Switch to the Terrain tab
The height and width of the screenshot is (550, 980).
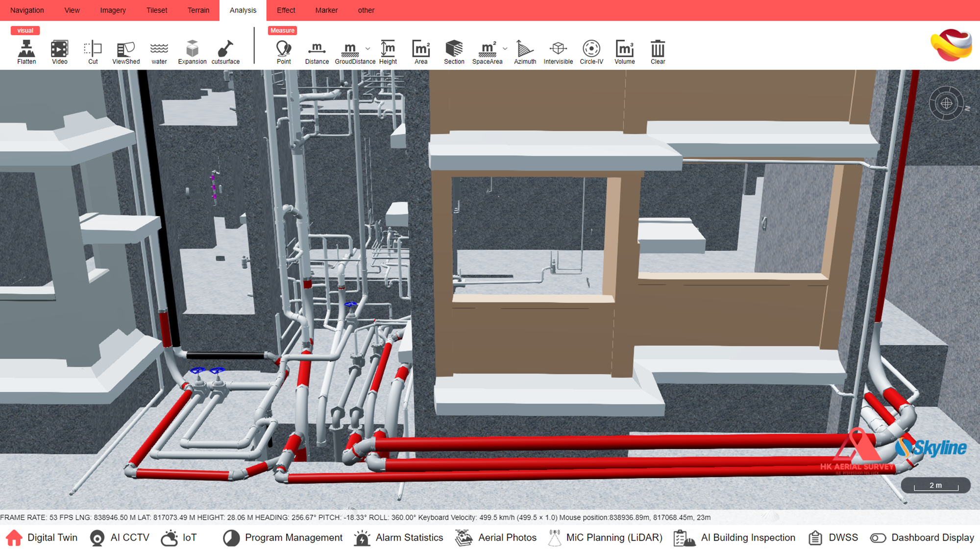coord(198,10)
